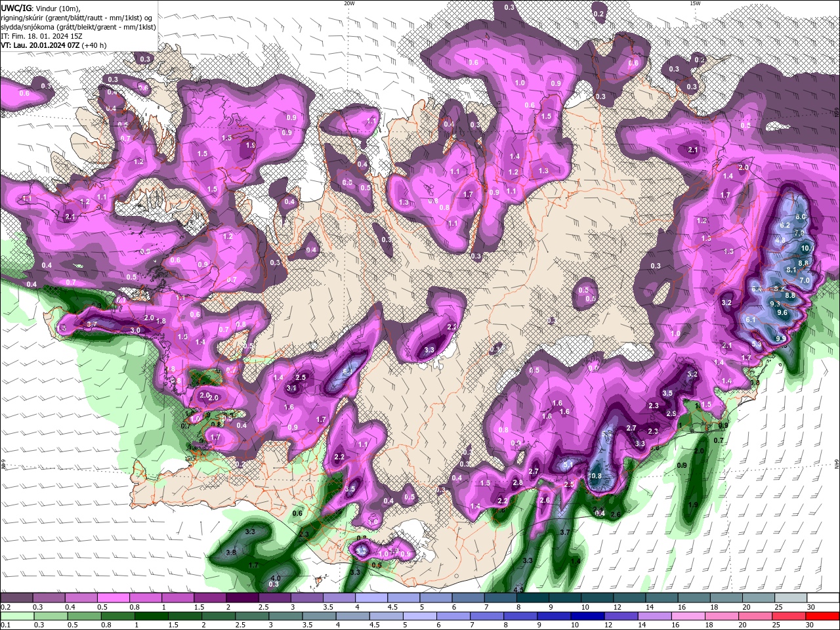
Task: Click the 9.3 value in the eastern fjords
Action: (x=775, y=304)
